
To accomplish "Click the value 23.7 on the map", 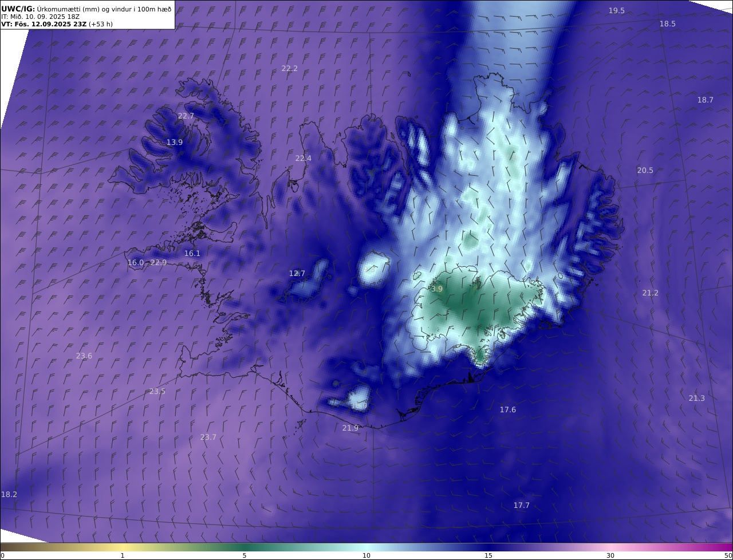I will point(208,437).
